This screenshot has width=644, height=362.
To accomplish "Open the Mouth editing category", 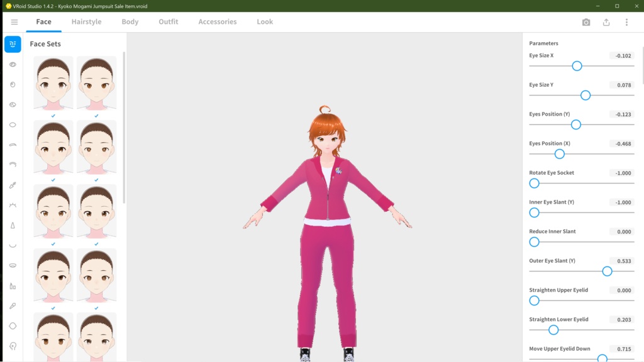I will coord(13,245).
